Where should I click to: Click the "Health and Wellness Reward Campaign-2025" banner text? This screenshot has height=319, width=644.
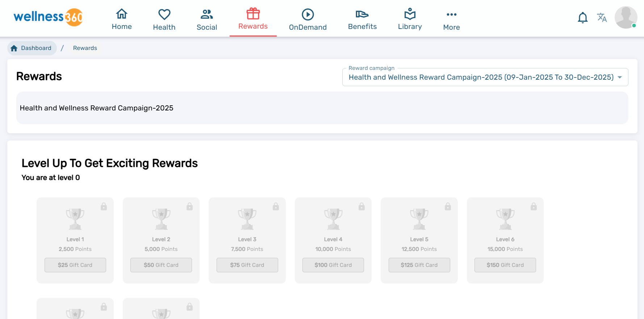click(x=97, y=108)
